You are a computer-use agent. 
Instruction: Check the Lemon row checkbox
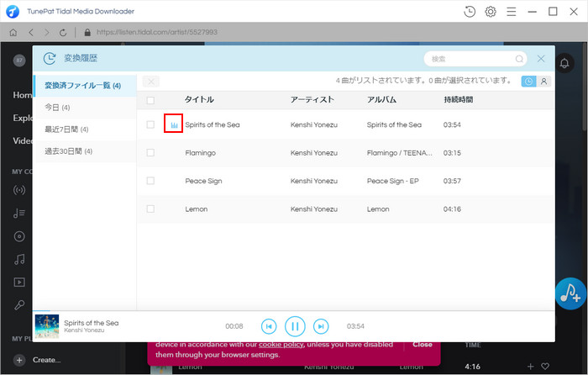[150, 209]
